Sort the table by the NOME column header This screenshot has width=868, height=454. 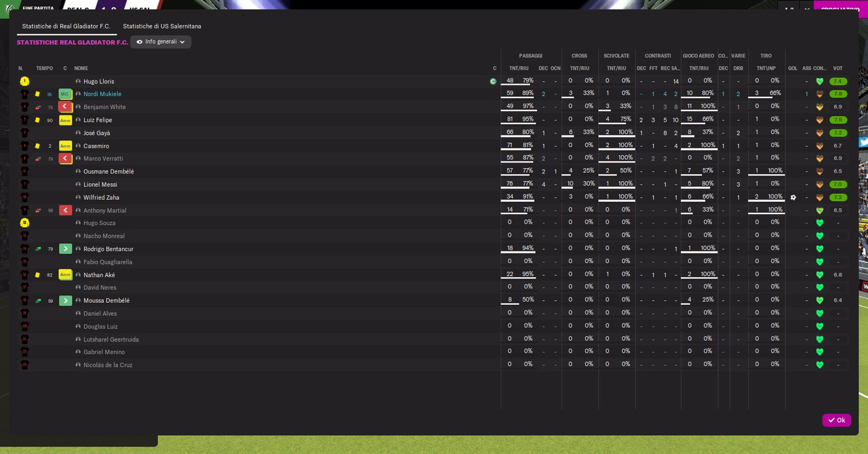[x=81, y=68]
